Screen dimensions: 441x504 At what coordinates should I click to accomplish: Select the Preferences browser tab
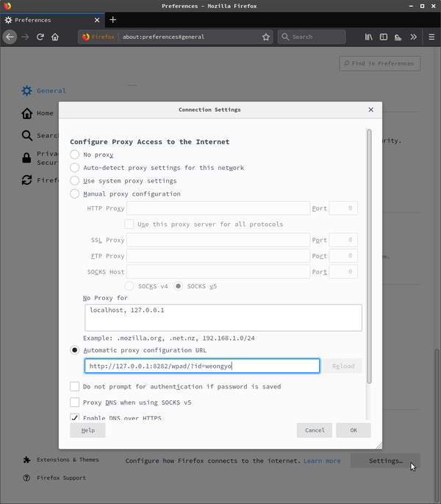pyautogui.click(x=52, y=20)
